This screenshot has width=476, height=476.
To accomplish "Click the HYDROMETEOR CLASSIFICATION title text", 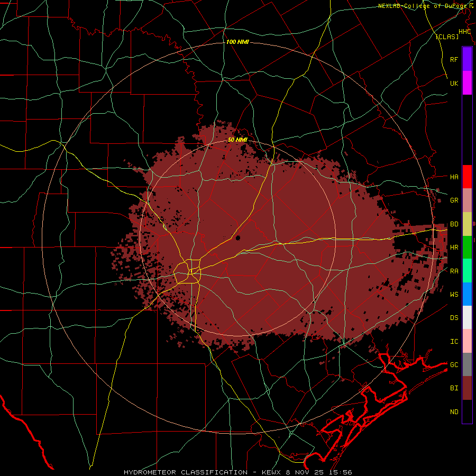I will 186,472.
